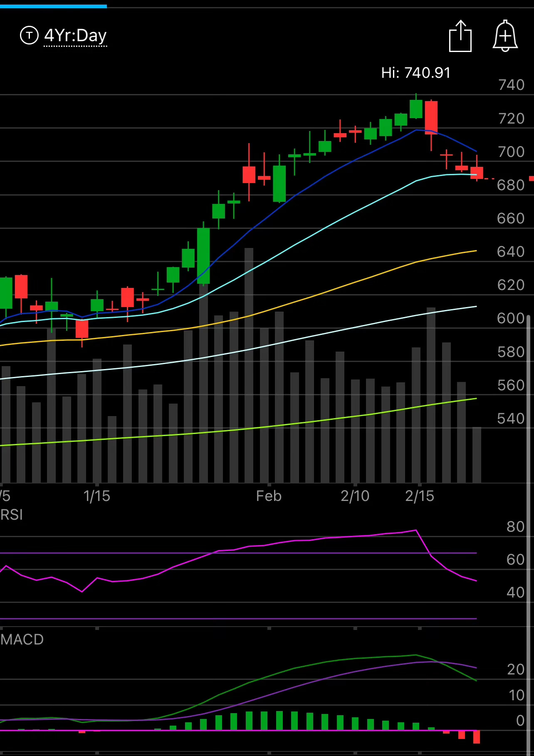Tap the blue loading progress bar at top
The height and width of the screenshot is (756, 534).
click(x=53, y=6)
